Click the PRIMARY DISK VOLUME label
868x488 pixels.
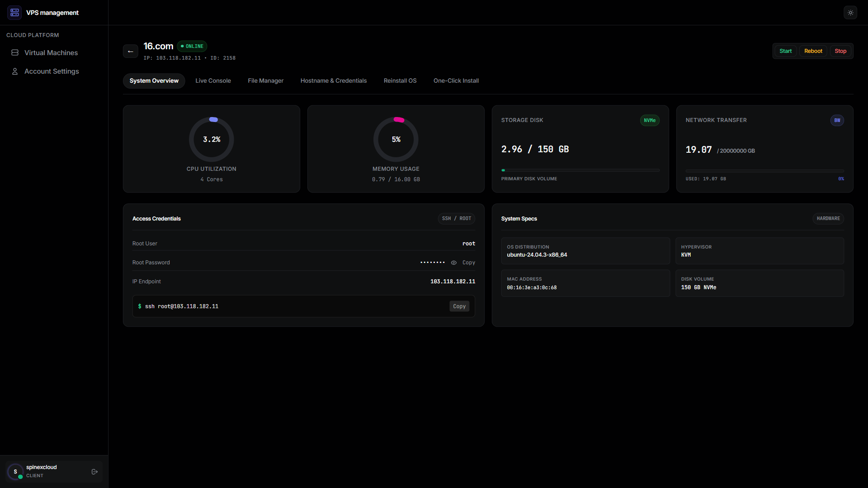529,179
